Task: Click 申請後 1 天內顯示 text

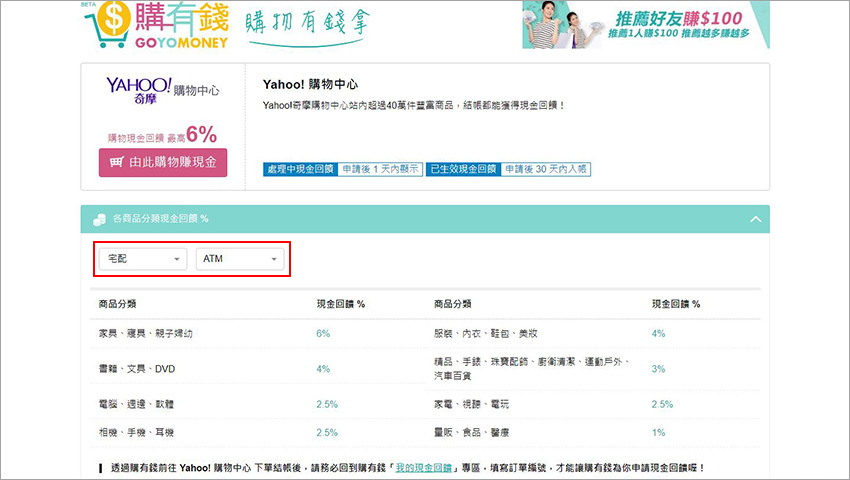Action: (381, 169)
